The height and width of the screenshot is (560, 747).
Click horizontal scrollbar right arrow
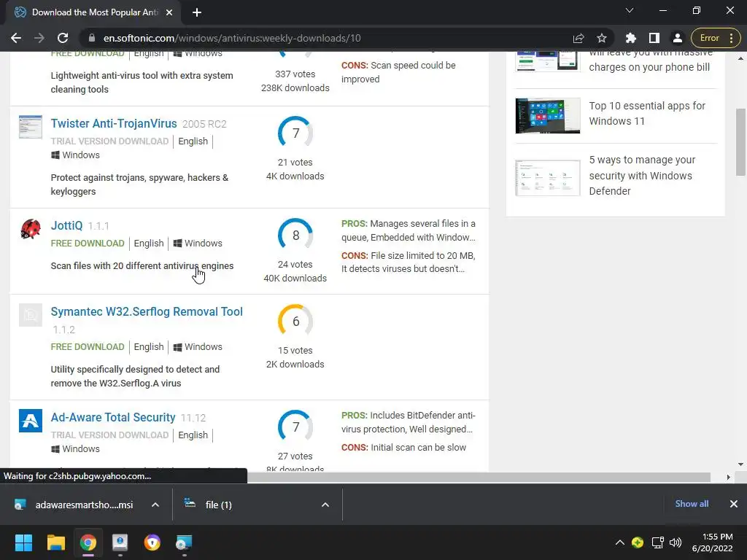click(729, 477)
